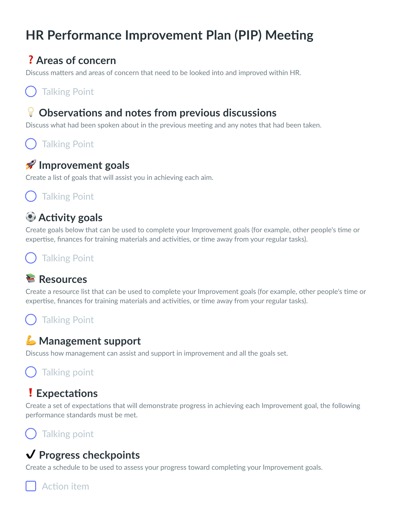Click the Talking Point field under Activity goals
The width and height of the screenshot is (398, 532).
68,258
